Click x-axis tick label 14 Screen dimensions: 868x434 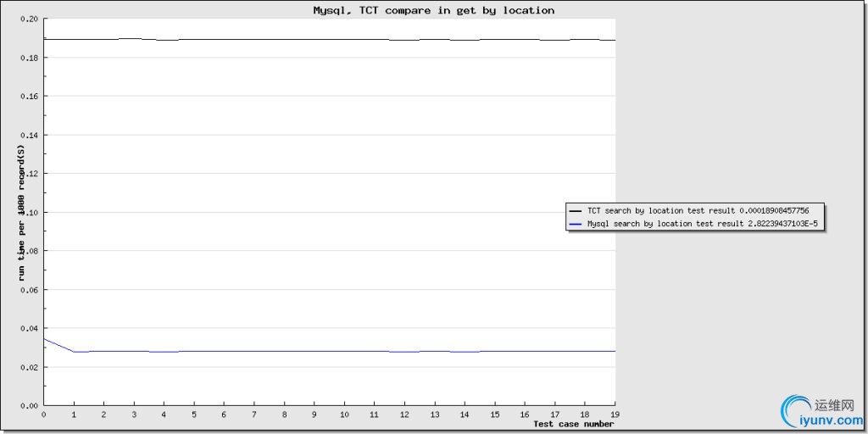coord(465,414)
